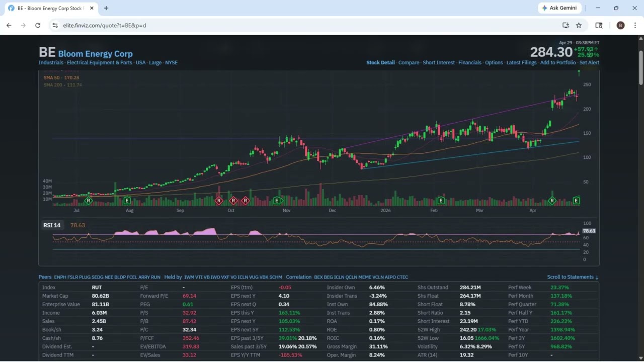
Task: Open the Peers link
Action: coord(45,277)
